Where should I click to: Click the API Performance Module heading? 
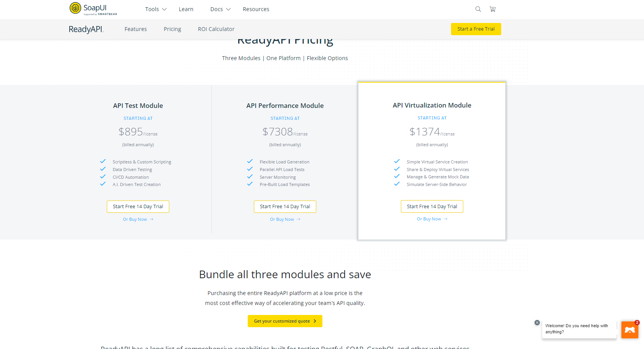pos(285,106)
